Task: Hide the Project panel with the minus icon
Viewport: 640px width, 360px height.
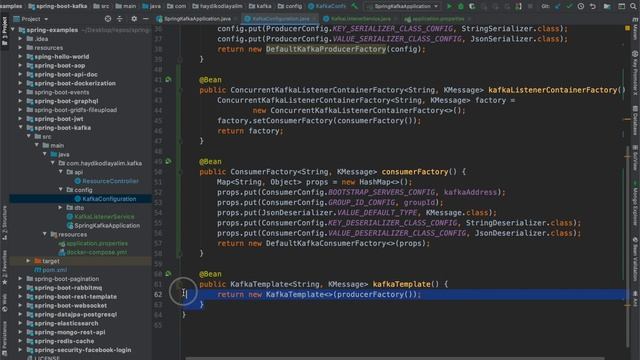Action: coord(146,19)
